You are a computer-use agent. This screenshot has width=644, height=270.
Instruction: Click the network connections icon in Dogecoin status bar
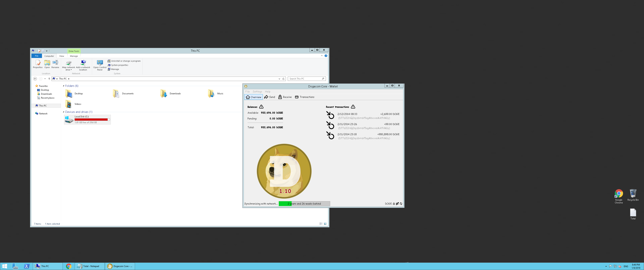[397, 204]
